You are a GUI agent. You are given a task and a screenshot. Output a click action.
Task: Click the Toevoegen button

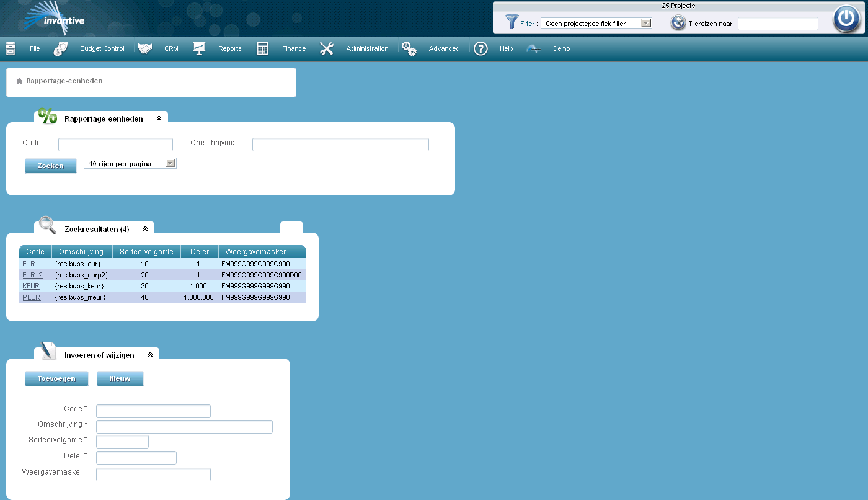56,378
